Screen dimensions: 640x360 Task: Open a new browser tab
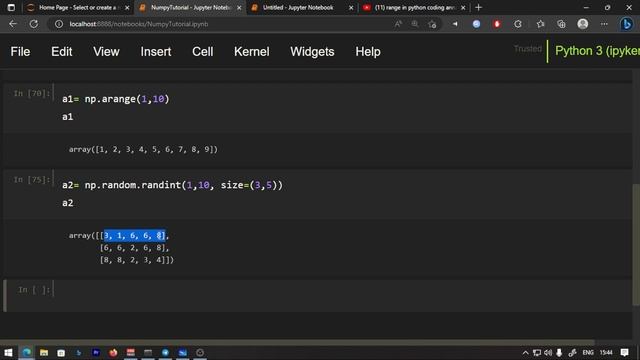[478, 7]
